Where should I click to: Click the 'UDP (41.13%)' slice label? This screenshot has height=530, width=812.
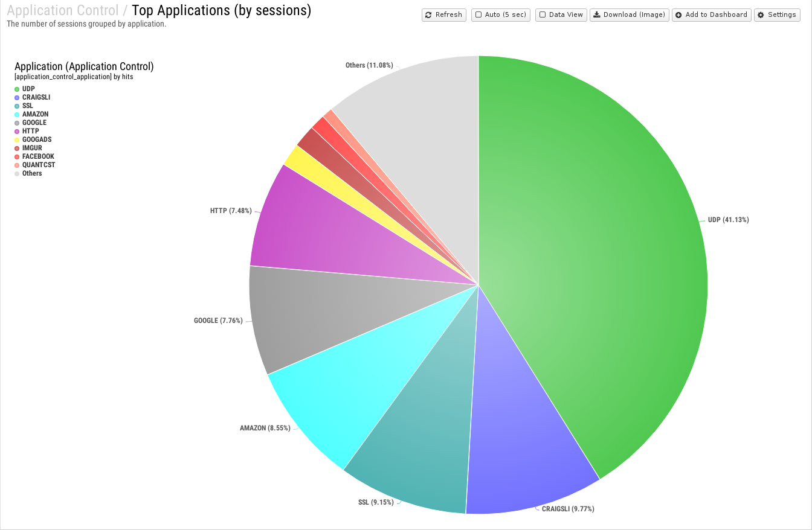(x=729, y=220)
